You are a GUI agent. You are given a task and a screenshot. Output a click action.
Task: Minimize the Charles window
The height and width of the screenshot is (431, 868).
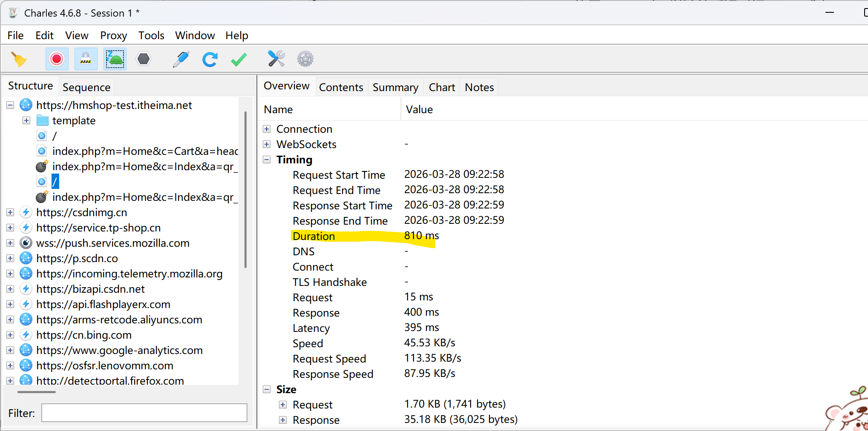(x=829, y=13)
